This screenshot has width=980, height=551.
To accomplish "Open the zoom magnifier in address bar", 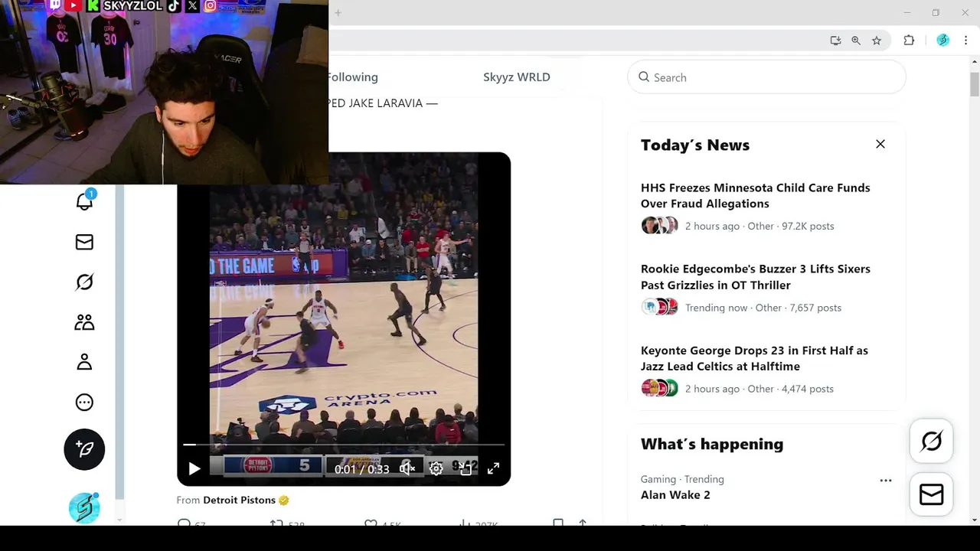I will [x=856, y=41].
